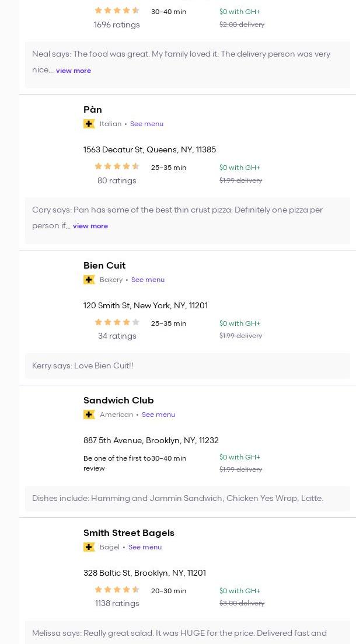356x644 pixels.
Task: Click the 80 ratings count for Pàn
Action: pyautogui.click(x=117, y=180)
